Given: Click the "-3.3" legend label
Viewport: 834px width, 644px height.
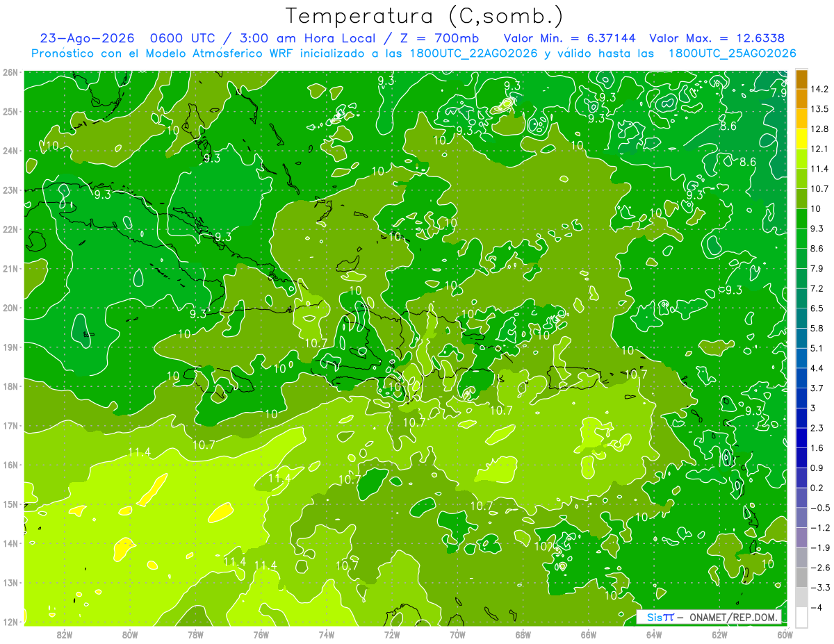Looking at the screenshot, I should click(819, 587).
